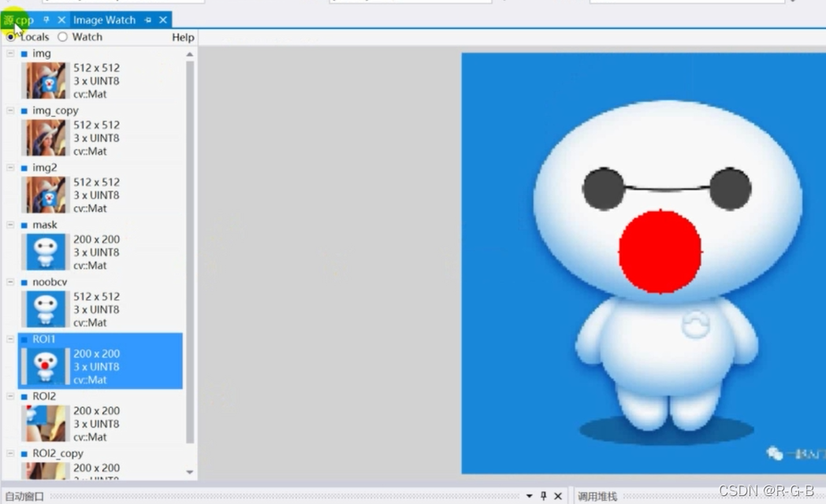
Task: Click the ROI1 image in viewer
Action: point(644,263)
